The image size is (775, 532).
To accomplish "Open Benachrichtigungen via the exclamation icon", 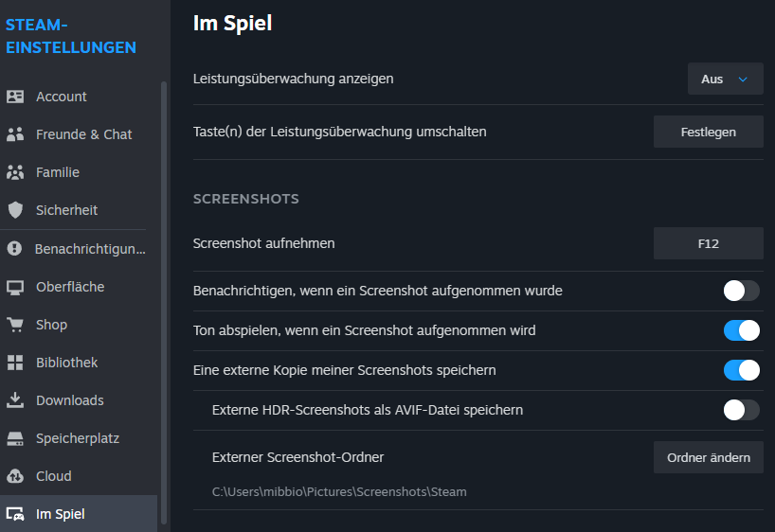I will click(x=15, y=249).
